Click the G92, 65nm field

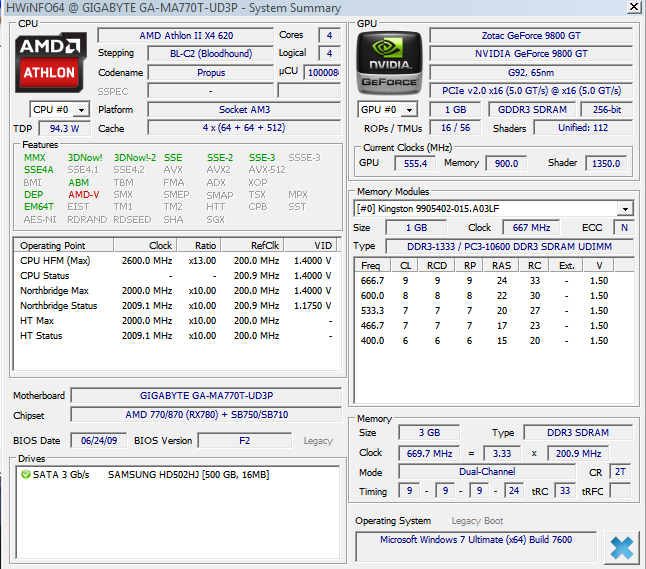(531, 73)
